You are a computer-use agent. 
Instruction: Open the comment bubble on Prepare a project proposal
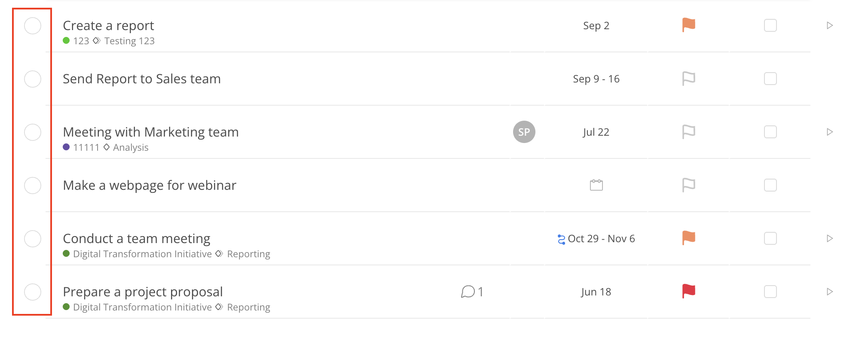click(x=468, y=292)
